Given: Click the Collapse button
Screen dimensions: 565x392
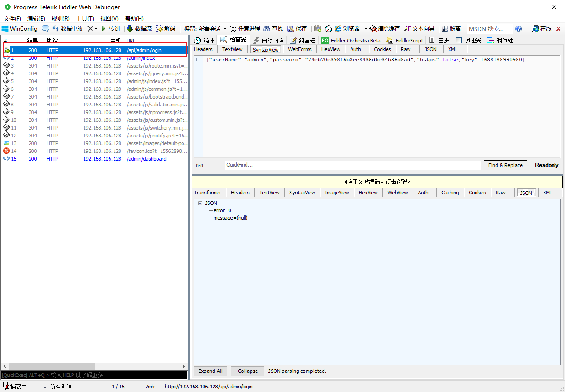Looking at the screenshot, I should pos(248,371).
